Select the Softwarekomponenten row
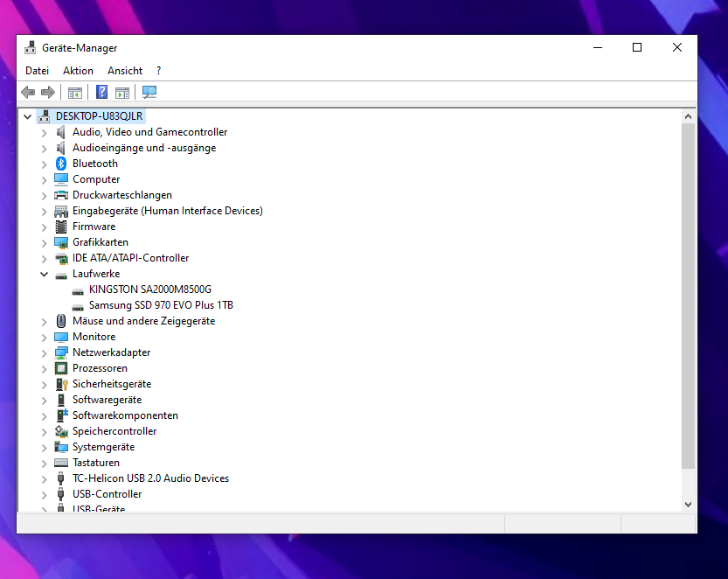 click(125, 415)
